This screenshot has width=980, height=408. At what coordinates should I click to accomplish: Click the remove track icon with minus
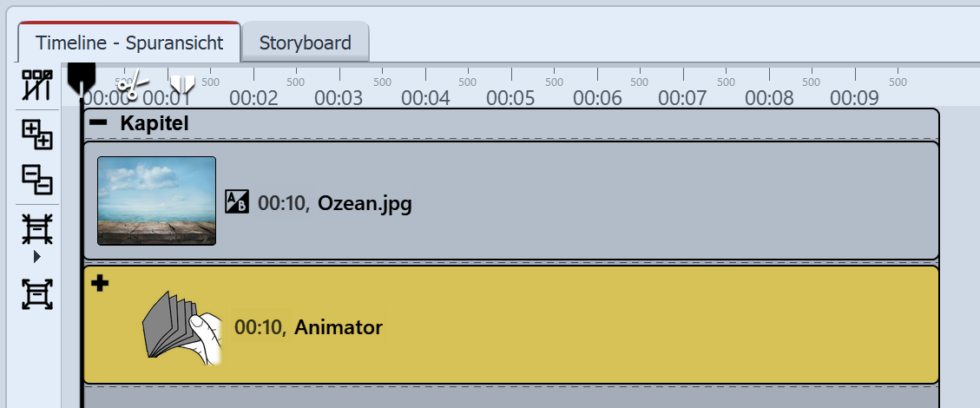(x=37, y=180)
